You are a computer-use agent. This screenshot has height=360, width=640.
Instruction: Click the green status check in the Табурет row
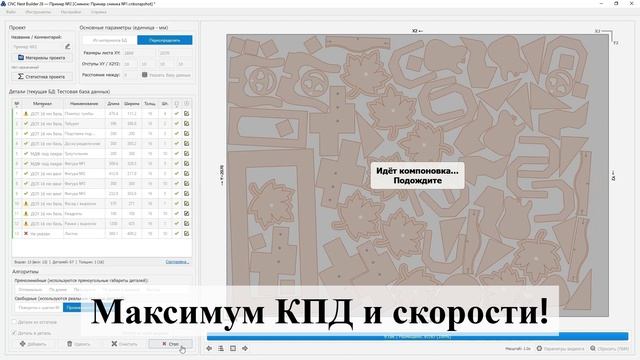26,124
